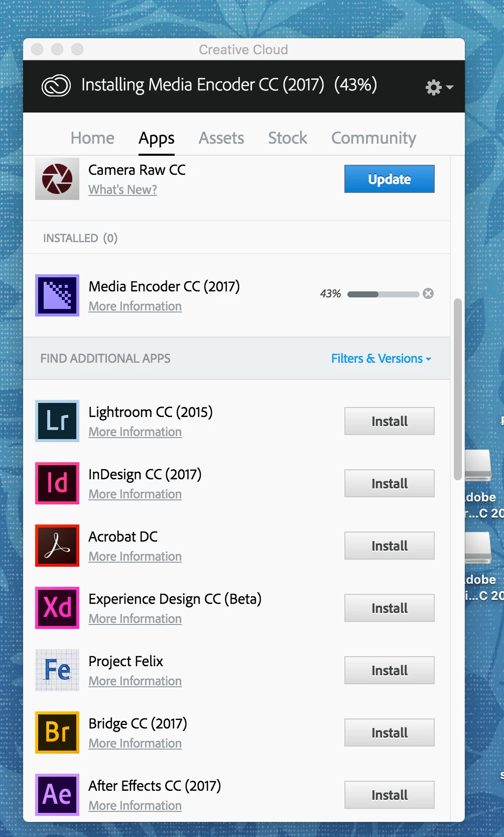The height and width of the screenshot is (837, 504).
Task: Open More Information for Lightroom CC
Action: click(135, 432)
